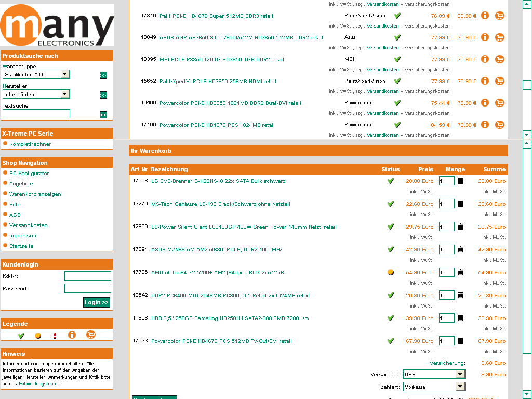Image resolution: width=532 pixels, height=399 pixels.
Task: Delete MS-Tech Gehäuse LC-190 from cart
Action: [x=460, y=204]
